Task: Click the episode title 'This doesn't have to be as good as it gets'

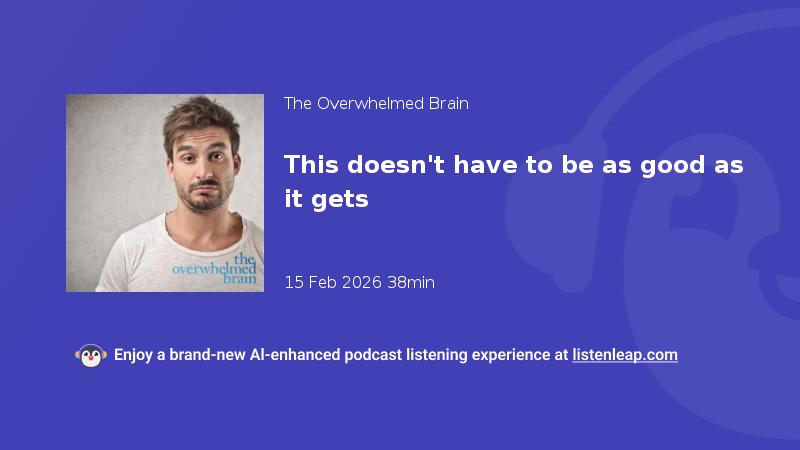Action: (513, 182)
